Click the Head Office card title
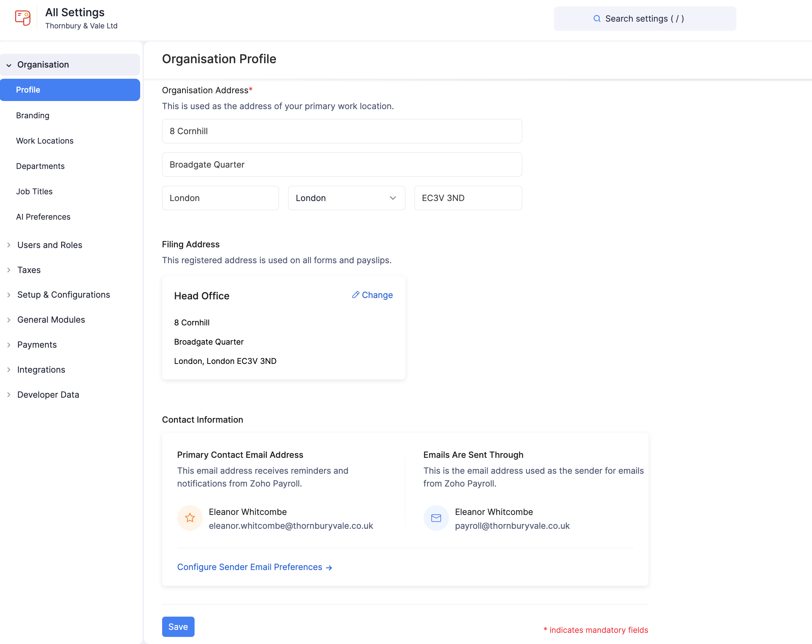The width and height of the screenshot is (812, 644). click(202, 296)
